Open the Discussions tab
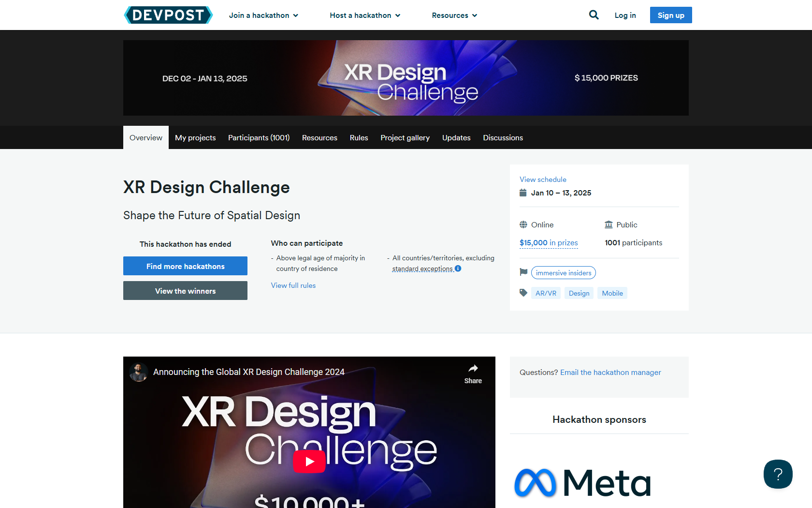 tap(503, 137)
